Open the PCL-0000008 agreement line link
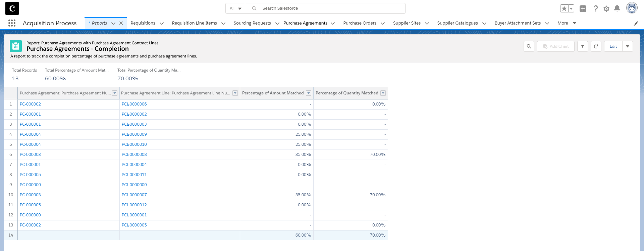The height and width of the screenshot is (251, 644). pyautogui.click(x=134, y=155)
